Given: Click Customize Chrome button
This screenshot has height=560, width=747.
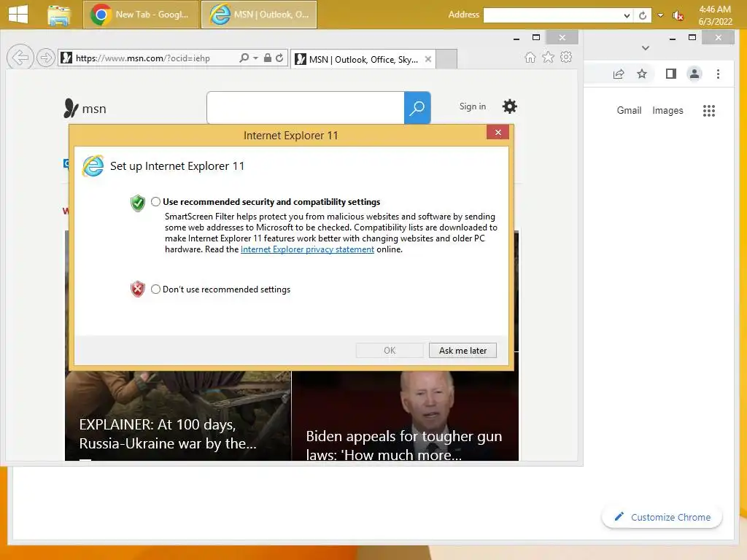Looking at the screenshot, I should [x=662, y=517].
